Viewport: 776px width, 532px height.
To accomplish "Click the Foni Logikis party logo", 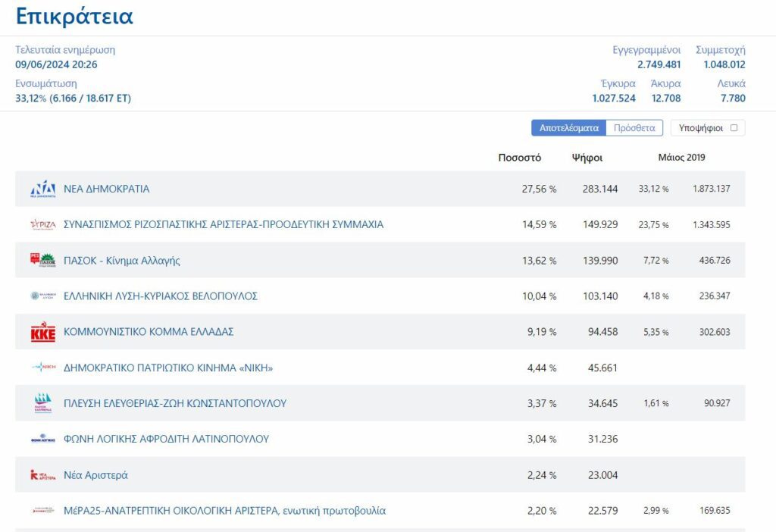I will click(x=43, y=439).
